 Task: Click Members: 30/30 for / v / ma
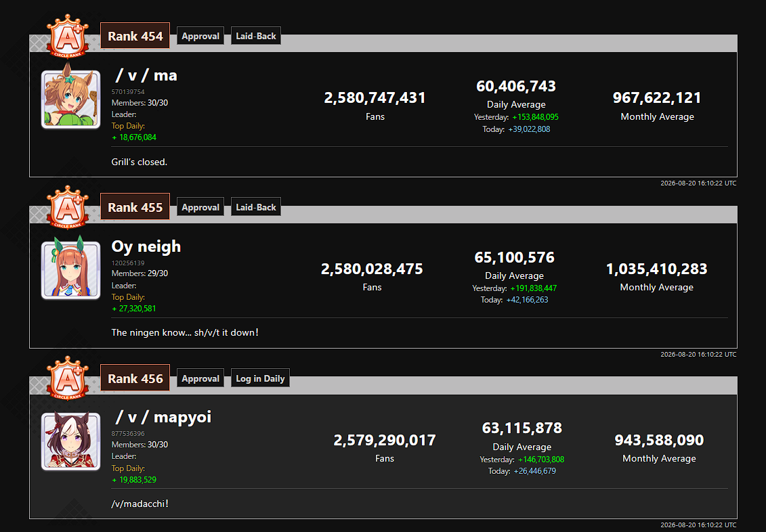140,102
